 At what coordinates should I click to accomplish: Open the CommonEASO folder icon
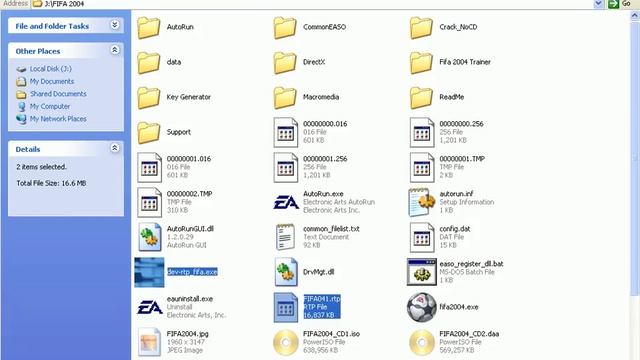coord(285,27)
